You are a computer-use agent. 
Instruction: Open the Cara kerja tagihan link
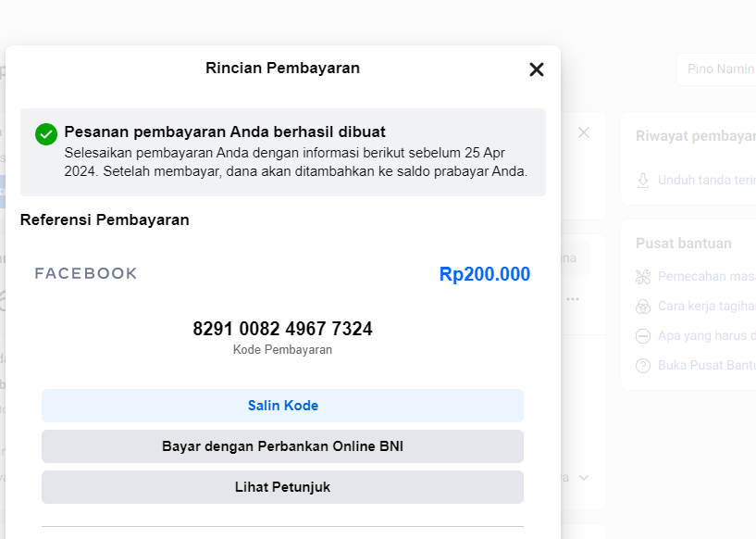point(706,307)
